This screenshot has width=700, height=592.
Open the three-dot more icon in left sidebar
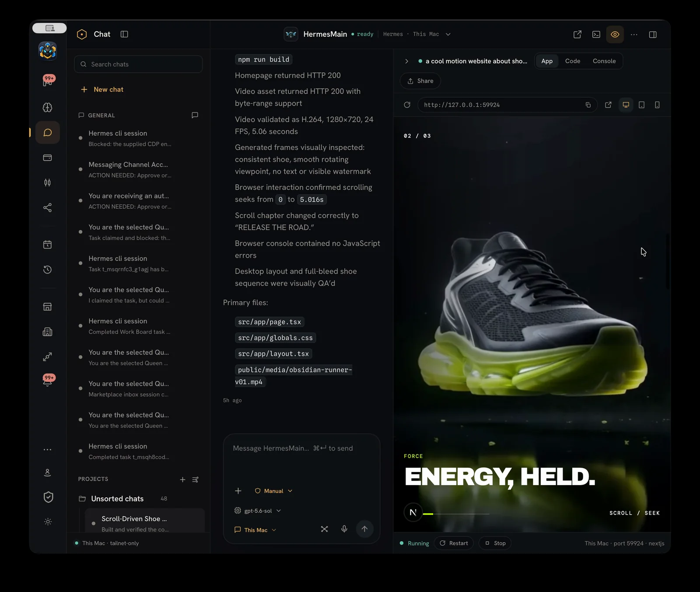coord(48,450)
